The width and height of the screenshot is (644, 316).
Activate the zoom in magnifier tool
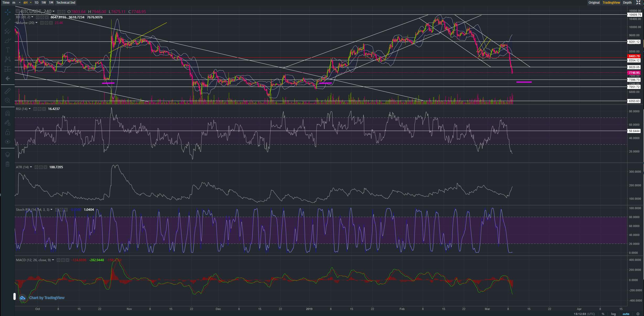pos(8,101)
